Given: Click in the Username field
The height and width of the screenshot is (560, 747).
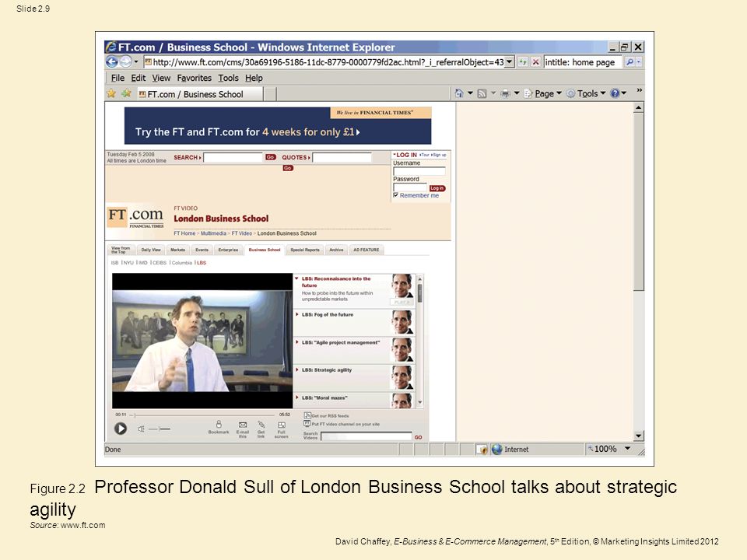Looking at the screenshot, I should coord(419,170).
